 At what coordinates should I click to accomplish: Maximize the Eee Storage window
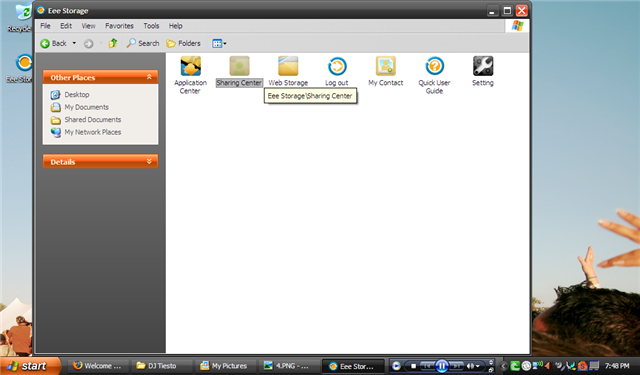coord(507,11)
